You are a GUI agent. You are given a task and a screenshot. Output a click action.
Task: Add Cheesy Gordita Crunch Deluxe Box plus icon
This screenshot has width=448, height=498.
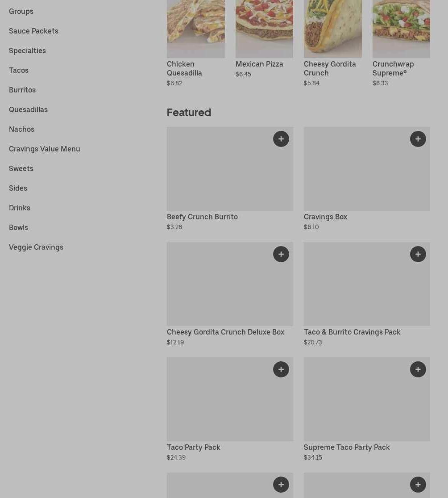tap(281, 254)
